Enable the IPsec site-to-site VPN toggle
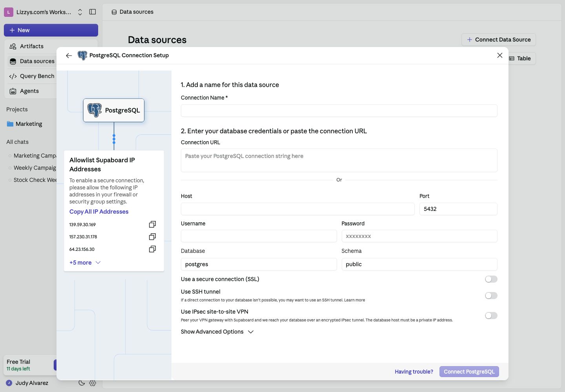This screenshot has width=565, height=392. coord(491,316)
